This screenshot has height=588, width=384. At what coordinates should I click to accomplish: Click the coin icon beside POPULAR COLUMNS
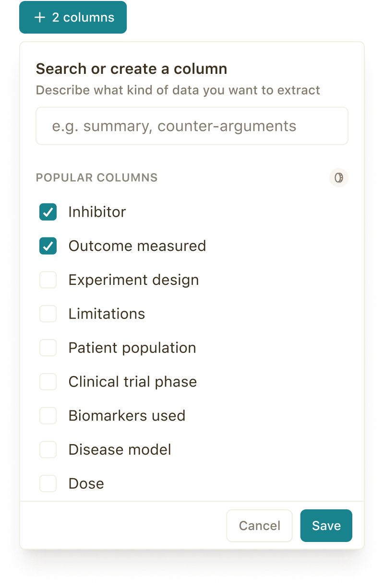click(338, 178)
